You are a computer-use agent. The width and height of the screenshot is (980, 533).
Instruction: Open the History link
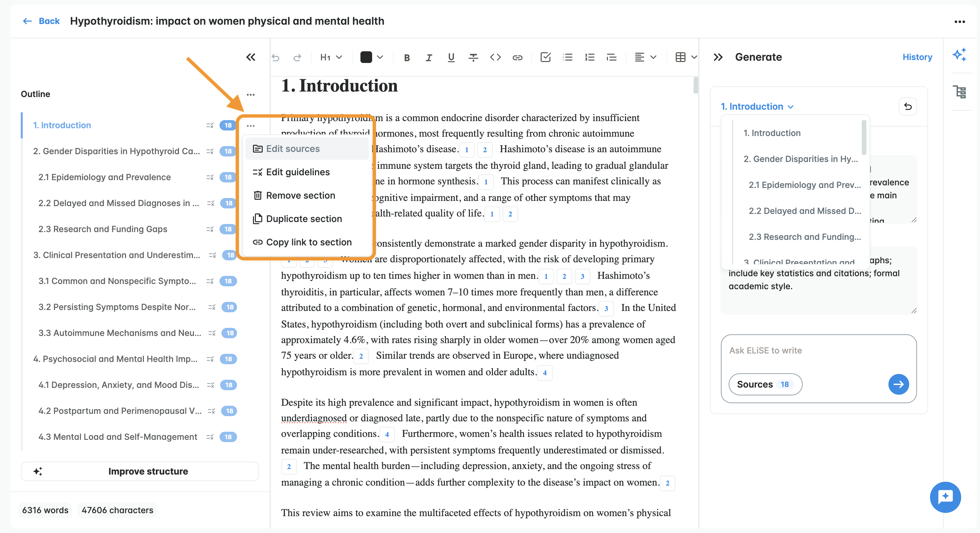pyautogui.click(x=917, y=57)
